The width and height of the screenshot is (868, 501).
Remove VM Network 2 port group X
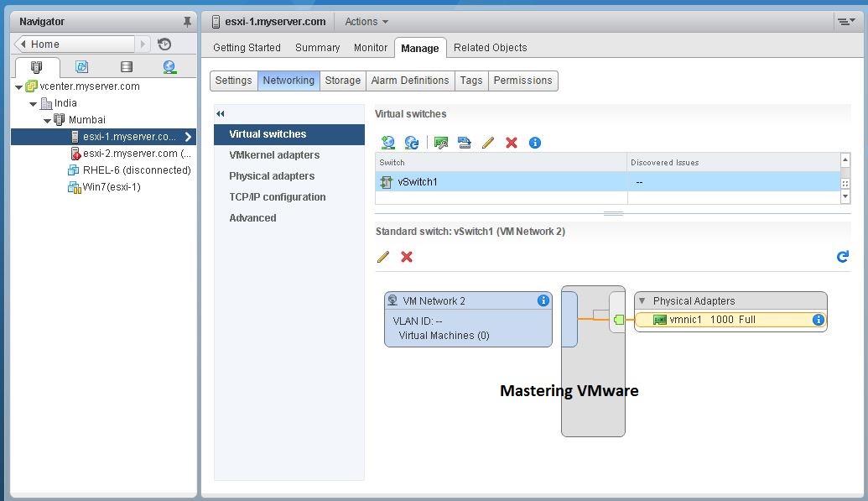[407, 257]
